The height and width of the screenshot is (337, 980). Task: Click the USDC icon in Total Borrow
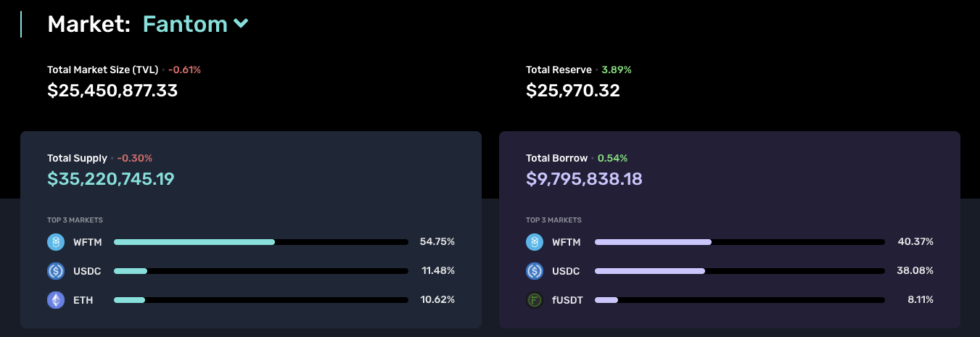pyautogui.click(x=535, y=271)
